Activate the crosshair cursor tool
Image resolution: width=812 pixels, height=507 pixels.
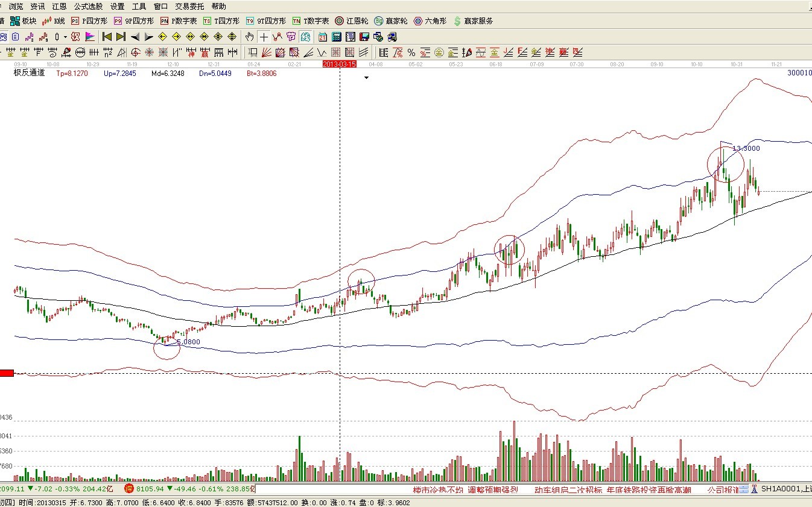click(x=264, y=37)
